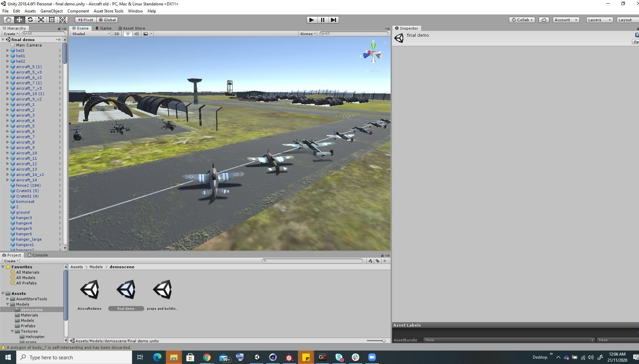Image resolution: width=639 pixels, height=364 pixels.
Task: Step forward one frame
Action: click(333, 20)
